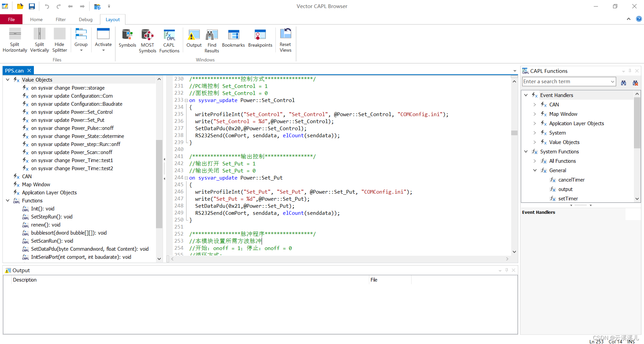Open the search term dropdown arrow

[x=612, y=82]
